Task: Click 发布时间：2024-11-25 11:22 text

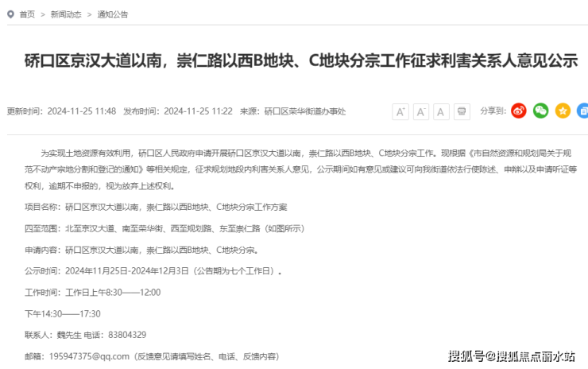Action: click(178, 111)
